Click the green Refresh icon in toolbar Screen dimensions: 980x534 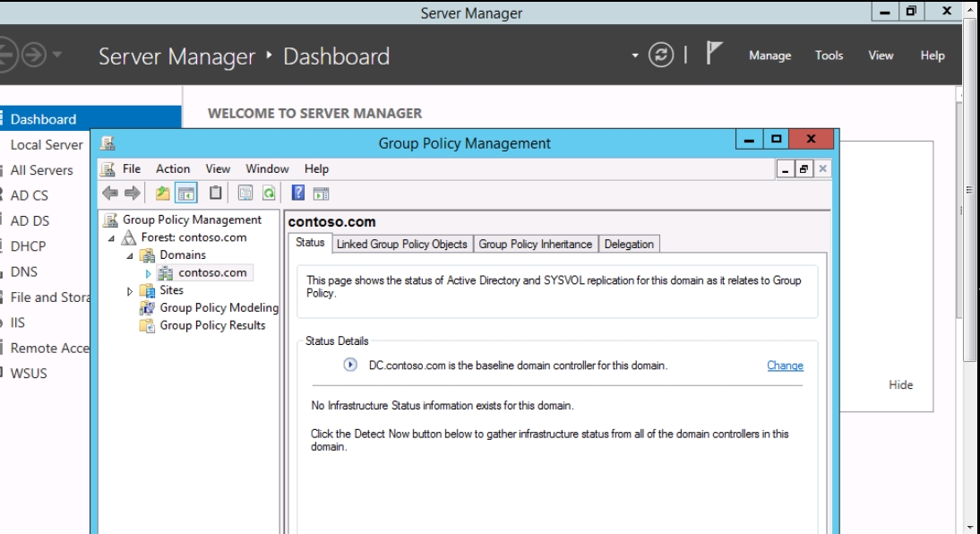pos(269,194)
